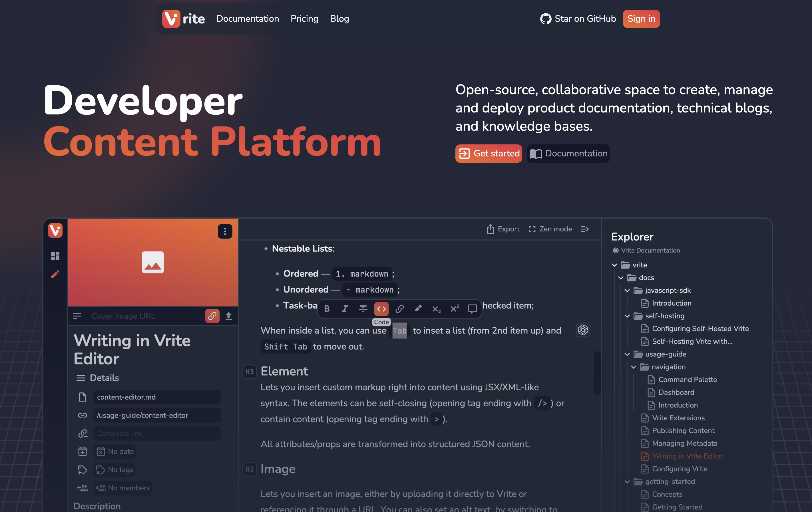
Task: Click the Sign in button
Action: tap(641, 19)
